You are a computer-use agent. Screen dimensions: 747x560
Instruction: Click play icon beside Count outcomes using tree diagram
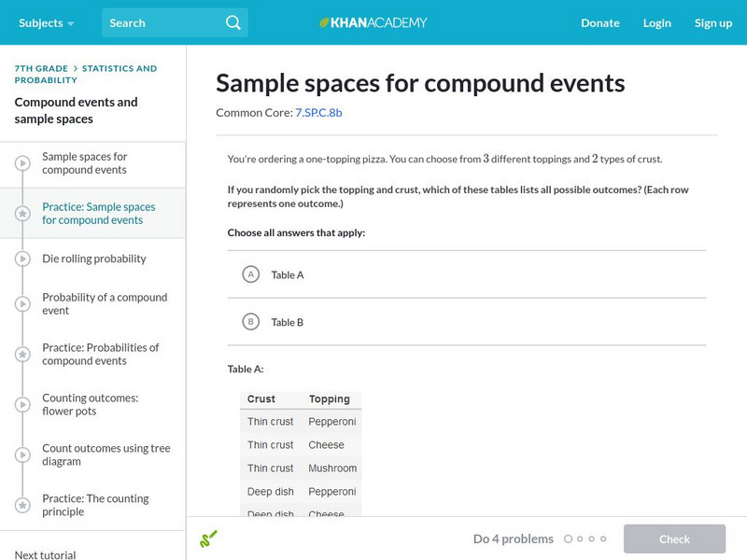point(22,455)
